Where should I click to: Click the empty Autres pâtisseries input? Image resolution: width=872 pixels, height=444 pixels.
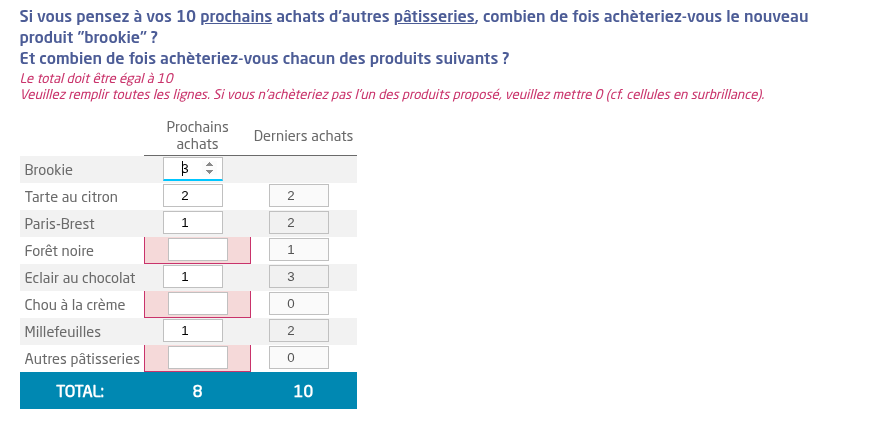tap(198, 358)
